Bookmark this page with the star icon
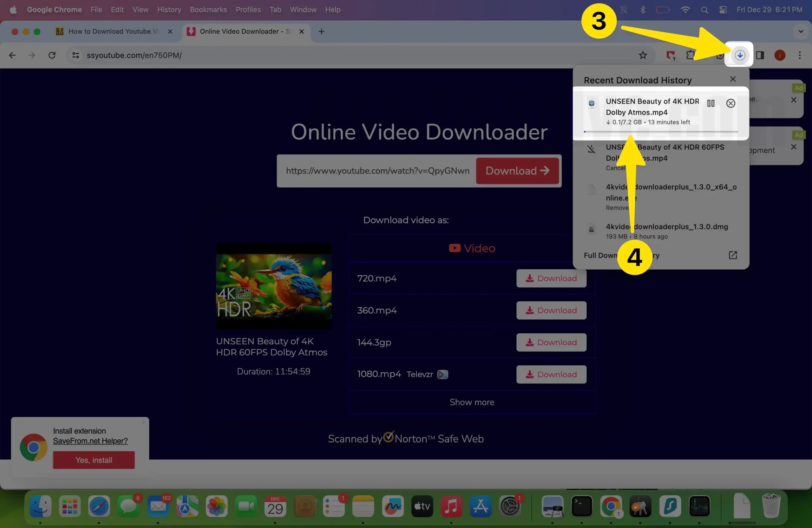 (643, 55)
